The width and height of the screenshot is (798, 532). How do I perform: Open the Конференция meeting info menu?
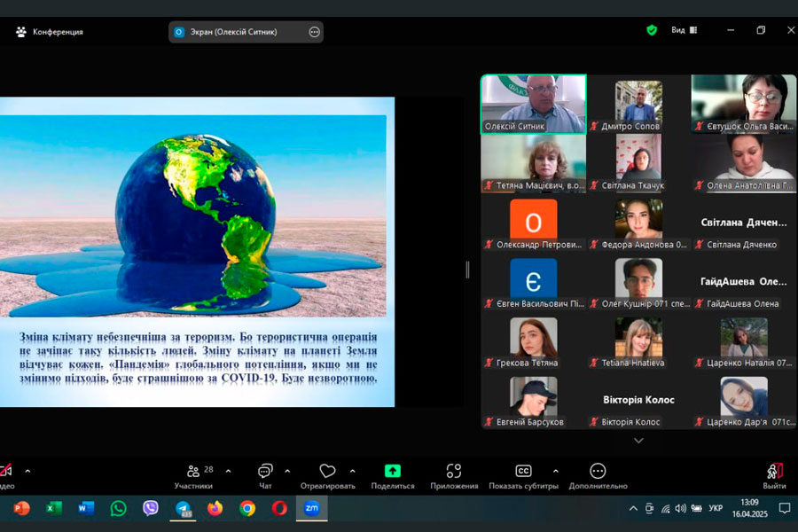[x=50, y=32]
